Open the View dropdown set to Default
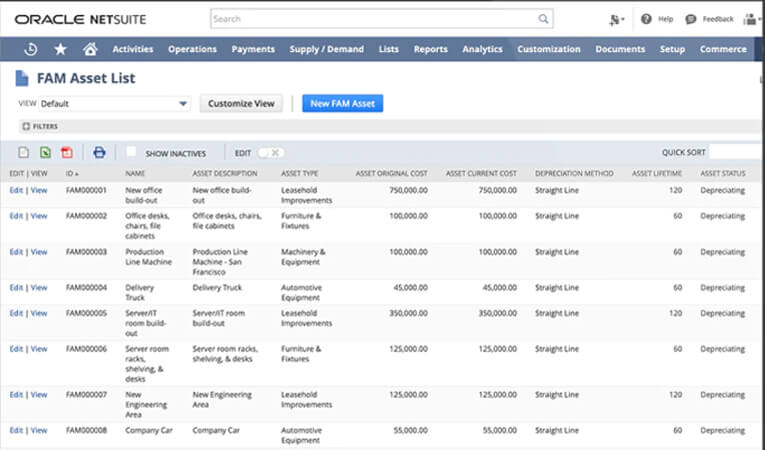 pos(115,103)
